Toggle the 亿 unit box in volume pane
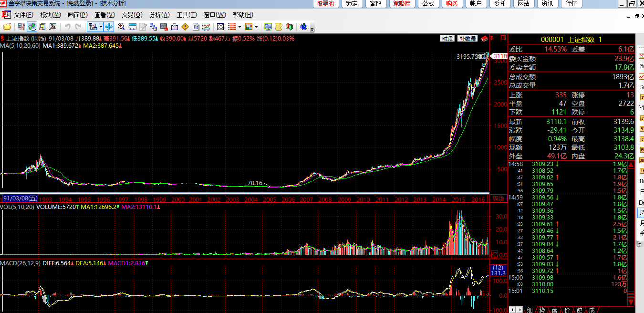This screenshot has height=313, width=644. pyautogui.click(x=495, y=255)
